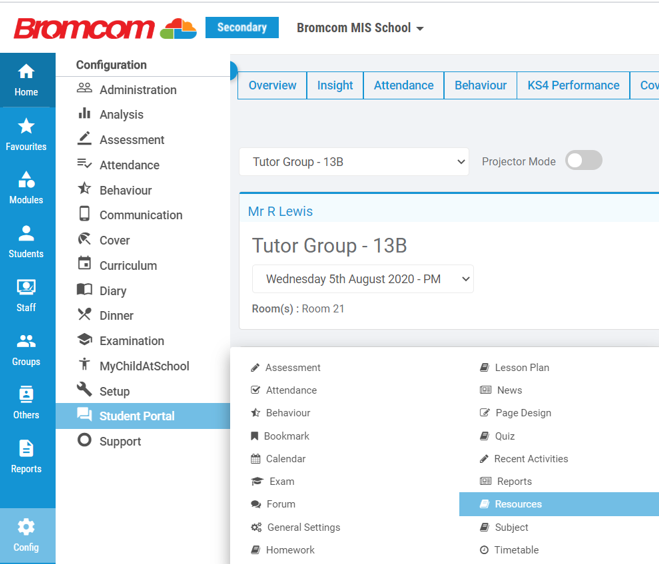This screenshot has height=564, width=659.
Task: Click the Communication phone icon
Action: pyautogui.click(x=84, y=213)
